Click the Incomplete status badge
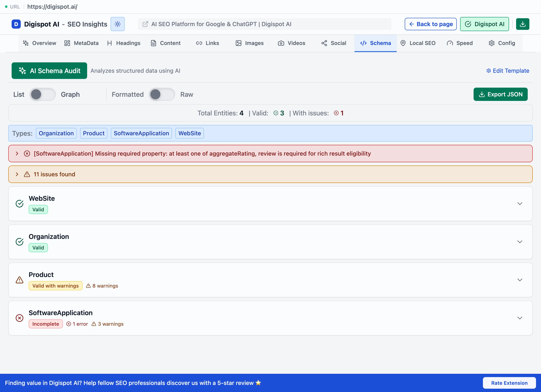The height and width of the screenshot is (392, 541). pyautogui.click(x=46, y=324)
